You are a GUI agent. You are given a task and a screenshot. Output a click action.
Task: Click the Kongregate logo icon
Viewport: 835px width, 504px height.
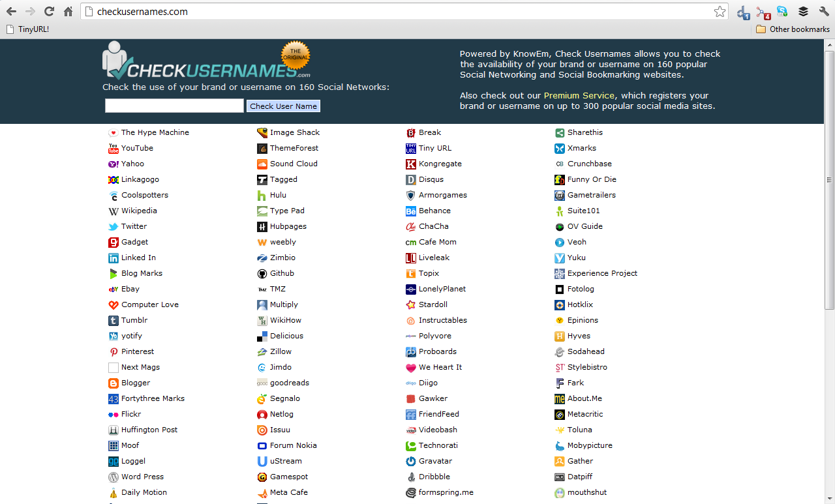[411, 164]
